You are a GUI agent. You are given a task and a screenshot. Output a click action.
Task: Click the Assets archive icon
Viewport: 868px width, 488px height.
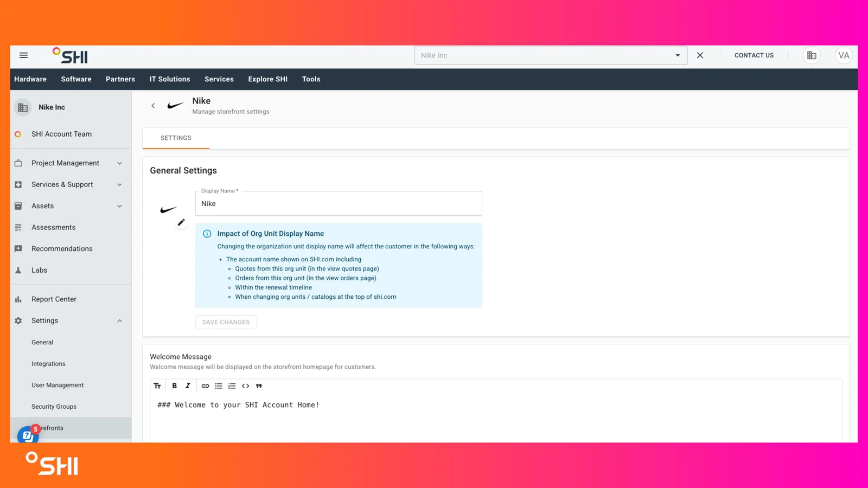(18, 206)
